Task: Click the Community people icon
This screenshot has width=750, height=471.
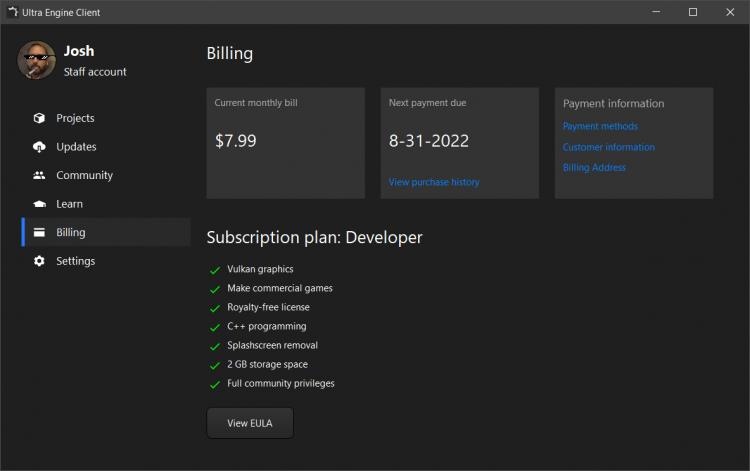Action: (x=39, y=175)
